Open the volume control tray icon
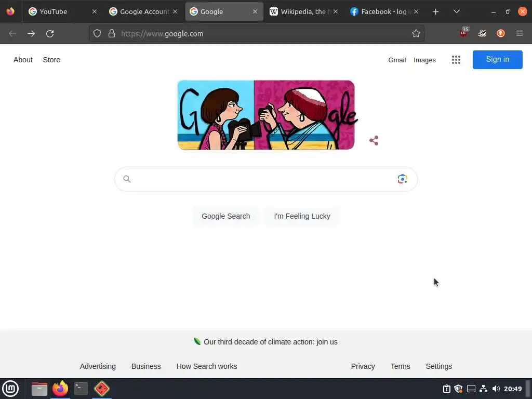The image size is (532, 399). tap(496, 389)
